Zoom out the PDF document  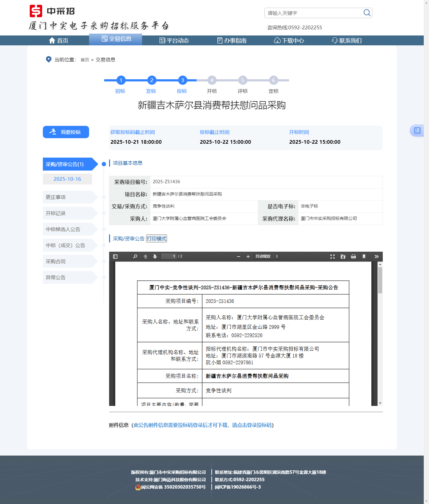point(239,257)
